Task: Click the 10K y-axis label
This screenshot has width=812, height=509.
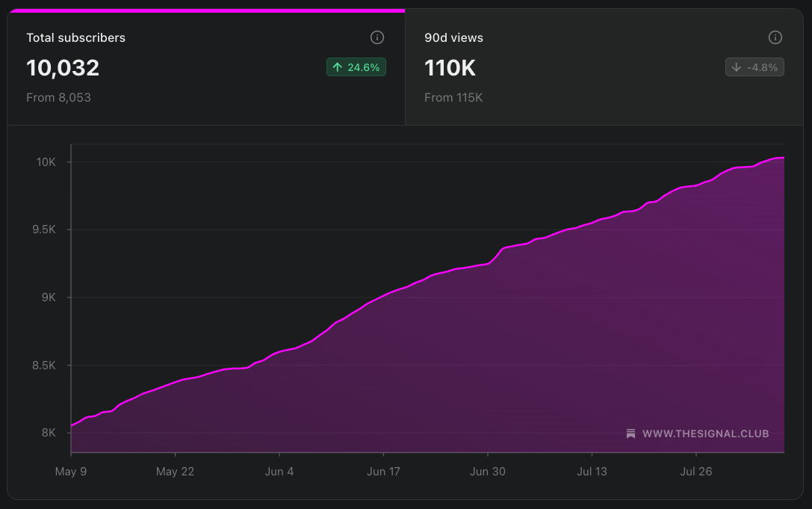Action: click(46, 162)
